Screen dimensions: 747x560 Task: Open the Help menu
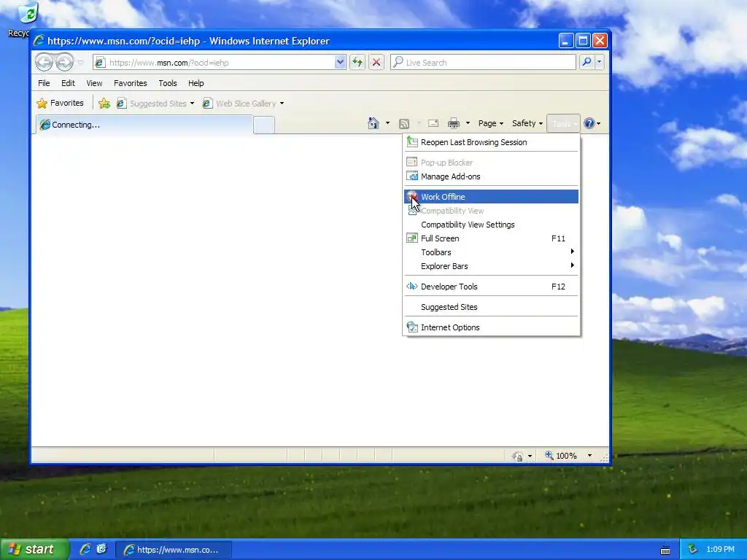tap(196, 83)
